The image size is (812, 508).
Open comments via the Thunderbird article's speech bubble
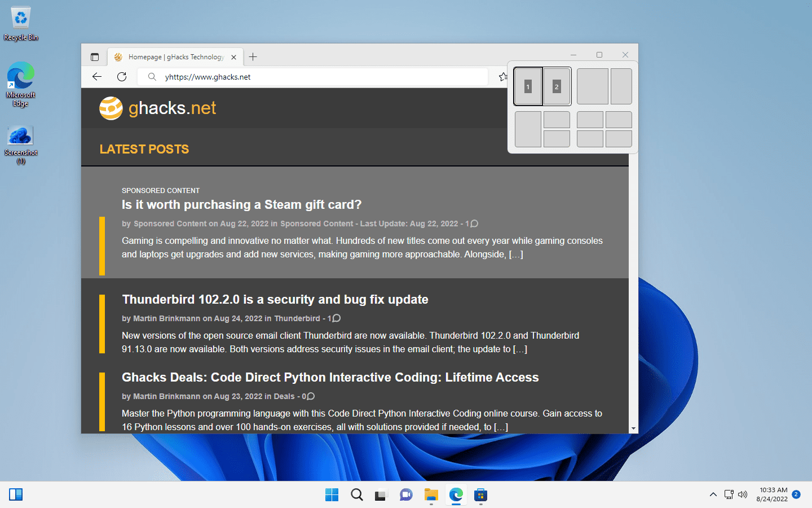click(334, 318)
